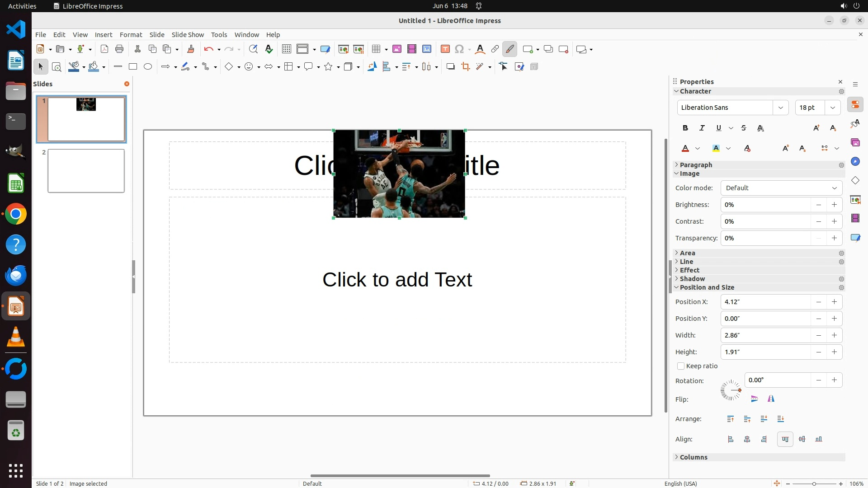Click the Insert Special Character icon
The height and width of the screenshot is (488, 868).
click(x=459, y=49)
